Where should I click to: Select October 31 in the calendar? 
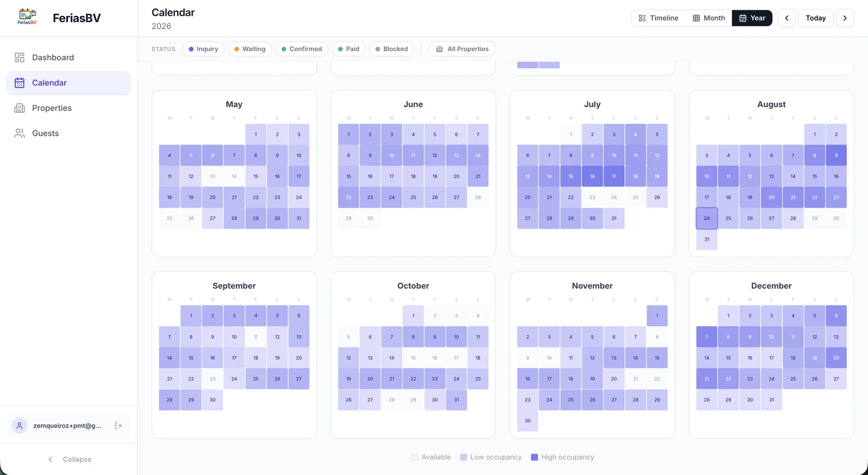[x=456, y=400]
